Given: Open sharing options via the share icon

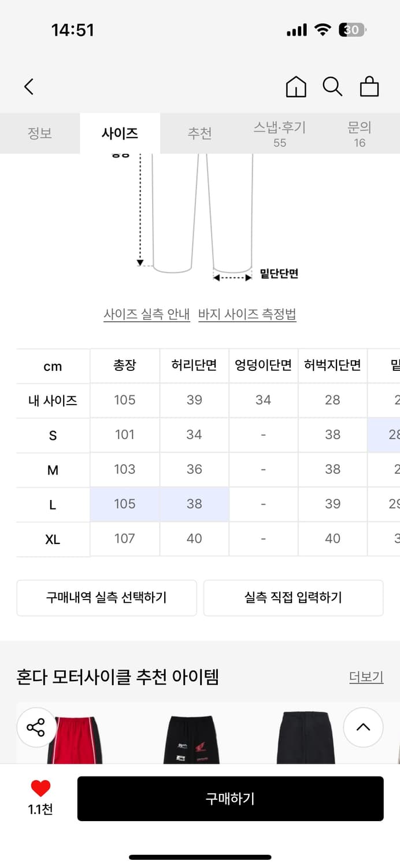Looking at the screenshot, I should pos(36,728).
